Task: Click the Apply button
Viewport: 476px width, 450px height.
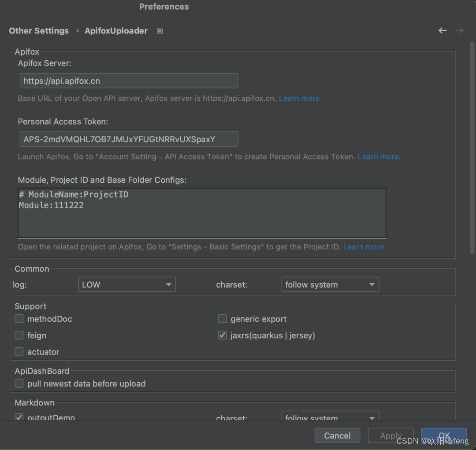Action: pyautogui.click(x=390, y=435)
